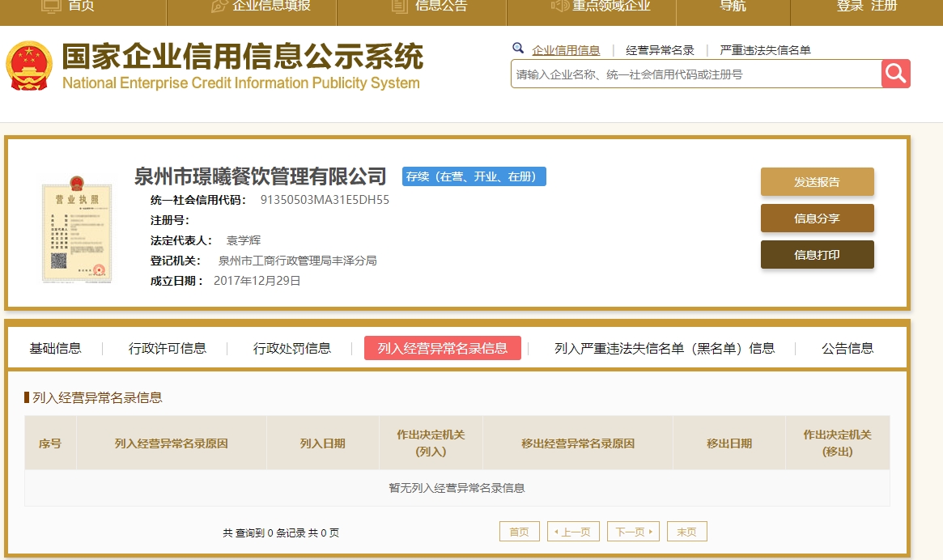
Task: Go to next page with 下一页
Action: (633, 532)
